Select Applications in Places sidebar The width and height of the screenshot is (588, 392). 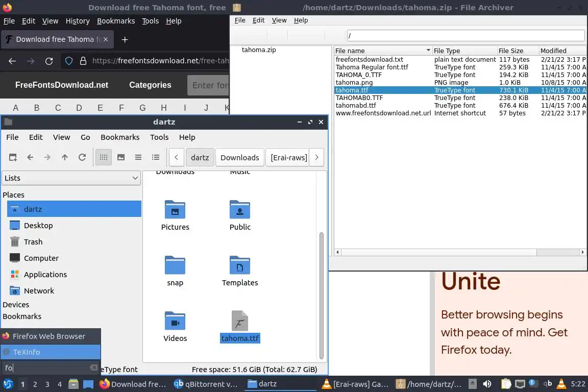click(x=45, y=275)
